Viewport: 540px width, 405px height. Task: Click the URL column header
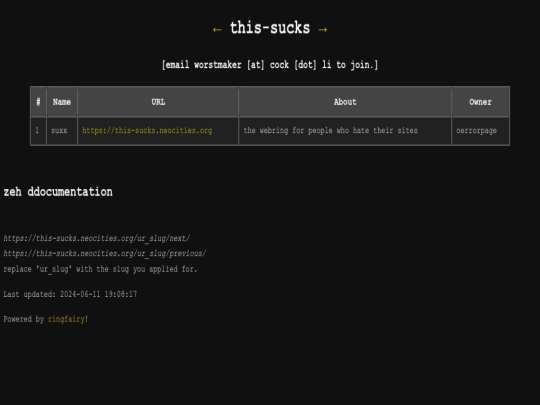click(x=158, y=102)
